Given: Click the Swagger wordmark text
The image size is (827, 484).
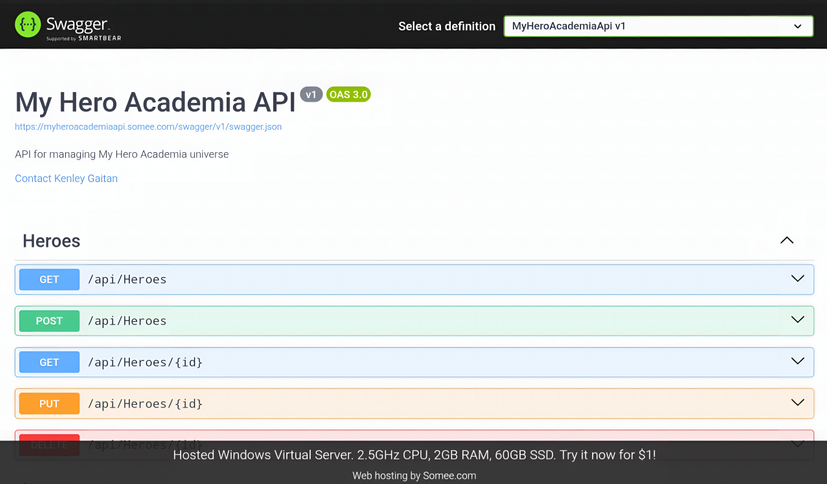Looking at the screenshot, I should 77,24.
